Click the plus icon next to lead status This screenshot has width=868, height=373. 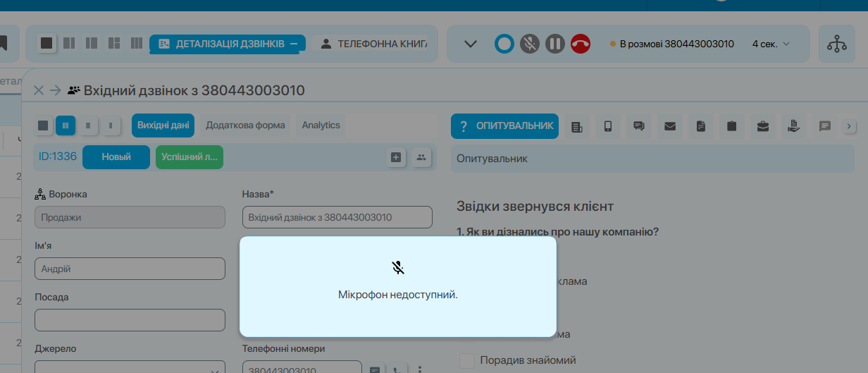point(396,157)
